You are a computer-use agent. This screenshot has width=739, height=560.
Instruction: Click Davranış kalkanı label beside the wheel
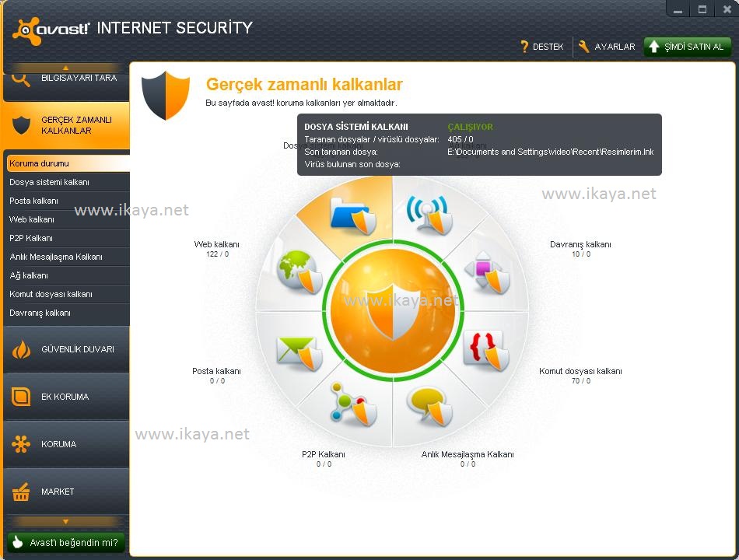pos(580,244)
